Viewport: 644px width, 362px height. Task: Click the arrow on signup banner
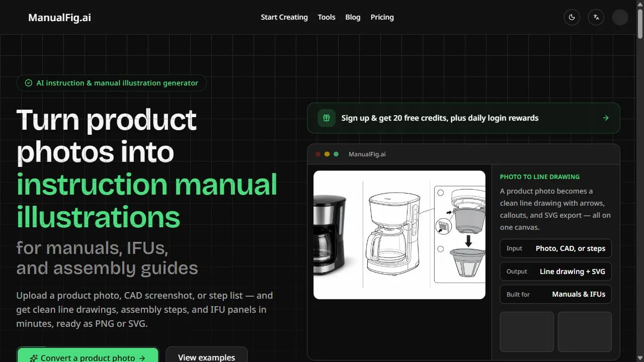pyautogui.click(x=606, y=118)
